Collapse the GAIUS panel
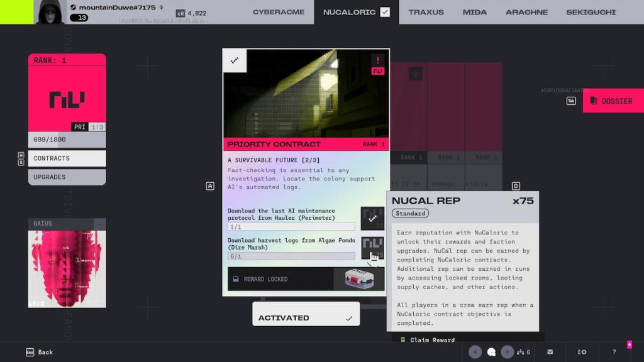Viewport: 644px width, 362px height. (x=99, y=224)
